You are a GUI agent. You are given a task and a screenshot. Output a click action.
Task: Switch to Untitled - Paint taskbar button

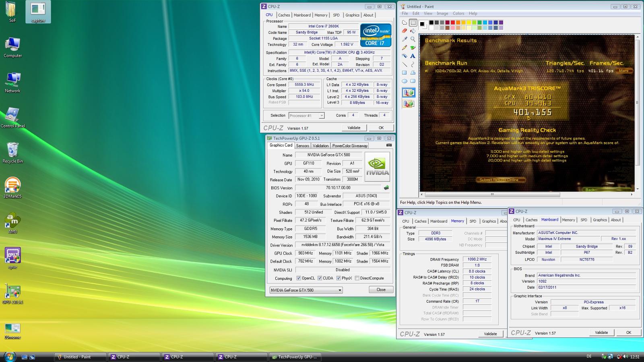80,357
